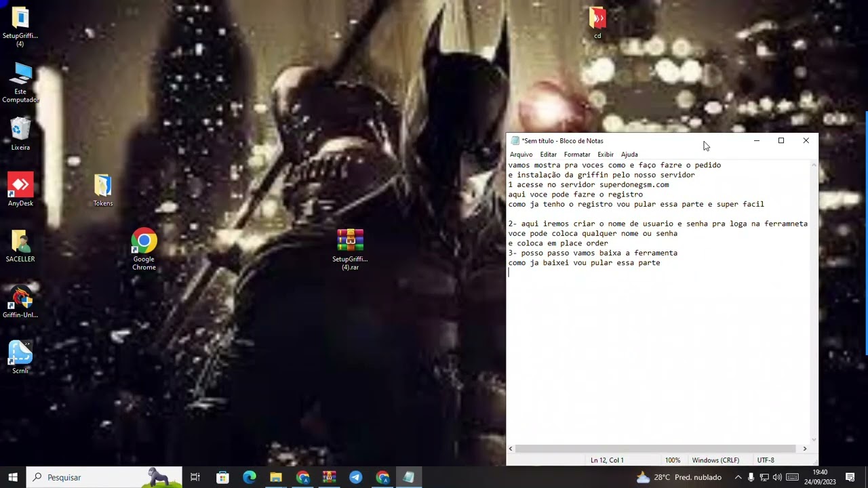Select the Lixeira recycle bin icon
The image size is (868, 488).
click(20, 134)
